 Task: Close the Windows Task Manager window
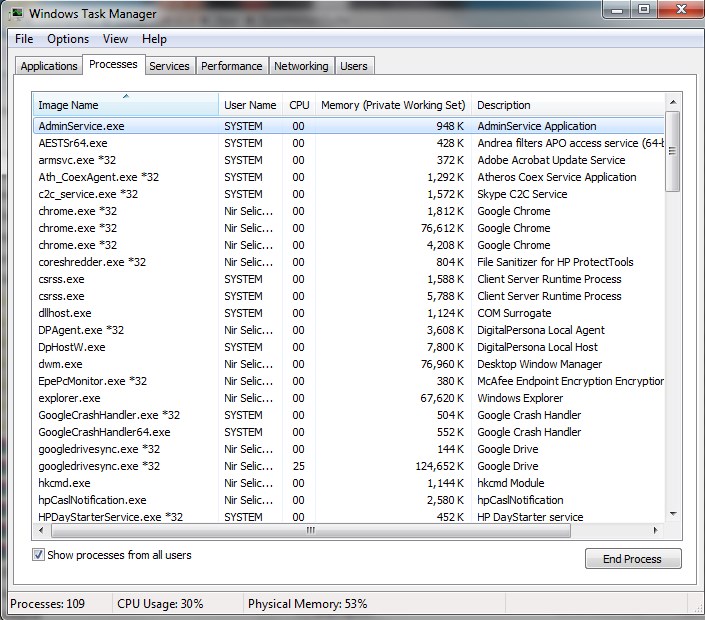(x=681, y=9)
